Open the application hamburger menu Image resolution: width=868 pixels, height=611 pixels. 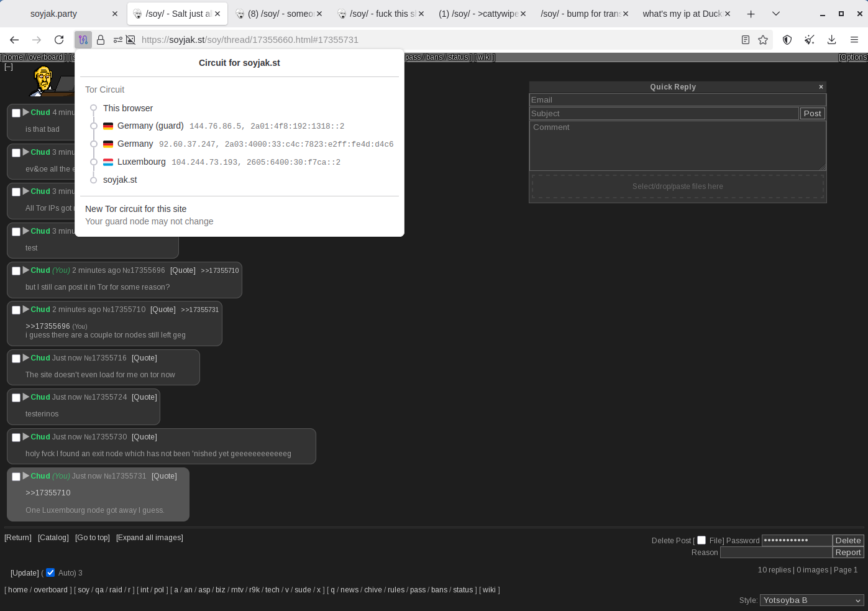854,40
